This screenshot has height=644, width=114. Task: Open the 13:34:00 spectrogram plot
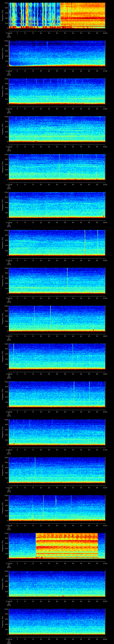[57, 205]
